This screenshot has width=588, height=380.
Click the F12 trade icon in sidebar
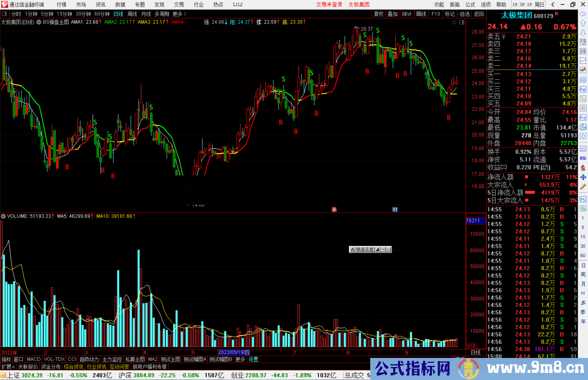click(x=583, y=118)
